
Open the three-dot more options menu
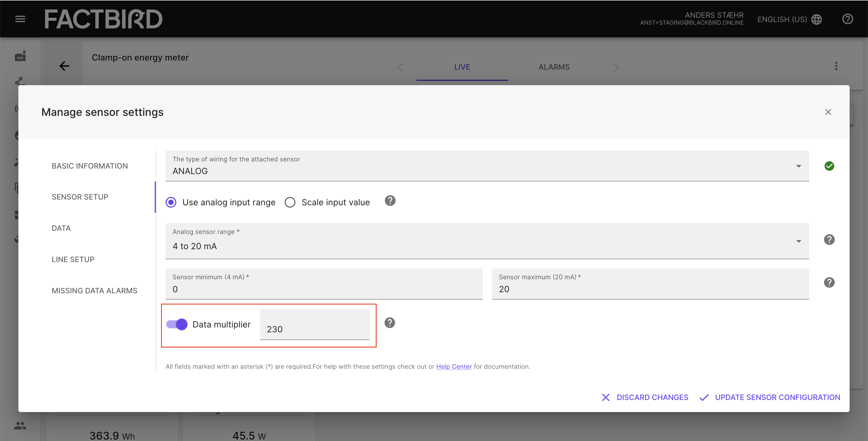836,66
